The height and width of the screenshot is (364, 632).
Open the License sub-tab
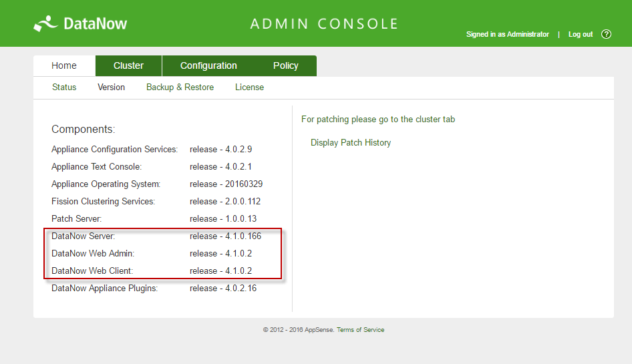pos(249,87)
